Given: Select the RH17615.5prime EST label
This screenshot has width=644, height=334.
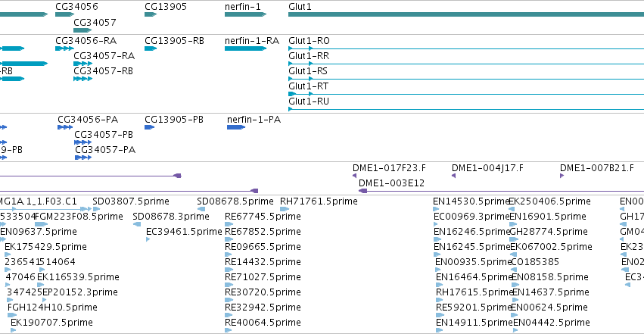Looking at the screenshot, I should pos(474,292).
